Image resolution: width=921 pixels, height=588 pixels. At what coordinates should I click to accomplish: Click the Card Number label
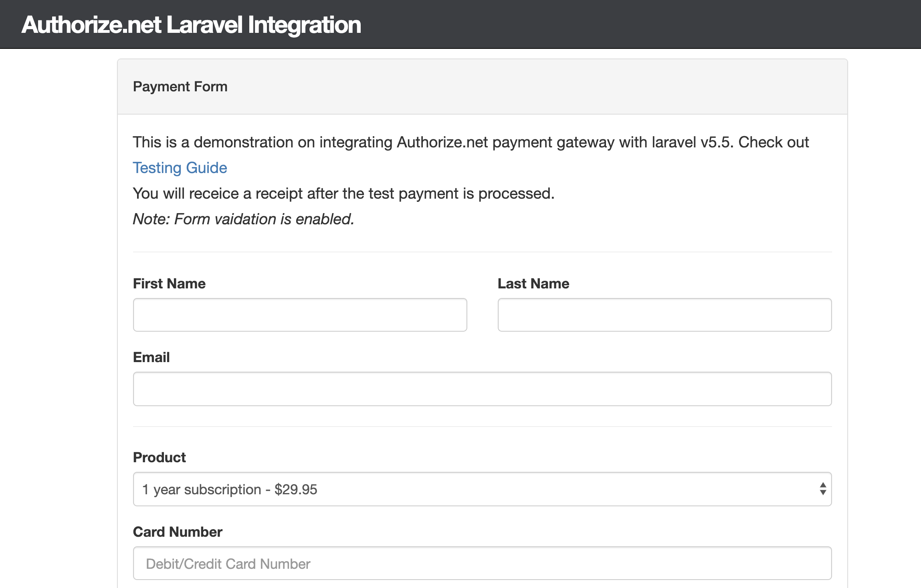[178, 532]
